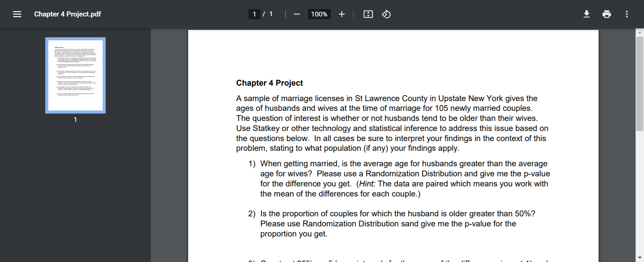Viewport: 644px width, 262px height.
Task: Zoom in with the plus button
Action: click(341, 14)
